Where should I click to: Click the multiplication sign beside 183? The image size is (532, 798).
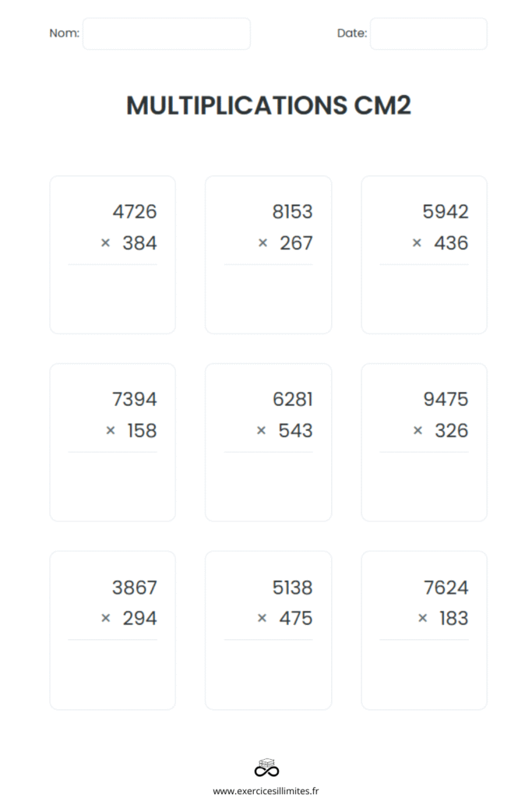[x=422, y=618]
